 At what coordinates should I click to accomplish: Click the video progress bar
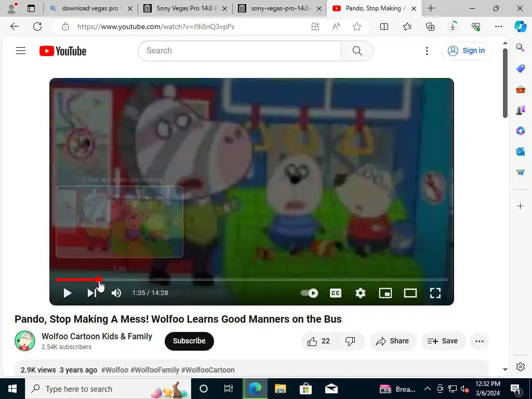(x=251, y=280)
